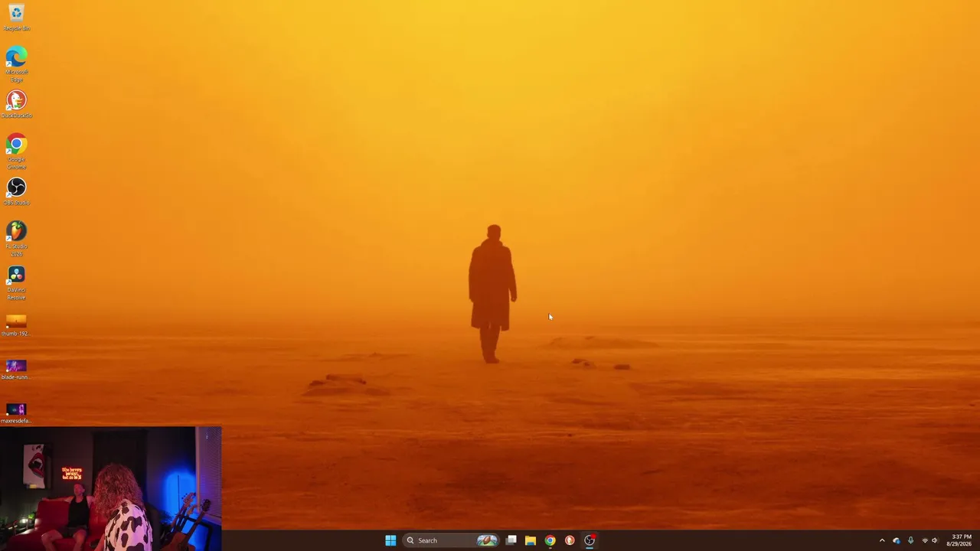980x551 pixels.
Task: Select the OBS Studio desktop shortcut
Action: (16, 191)
